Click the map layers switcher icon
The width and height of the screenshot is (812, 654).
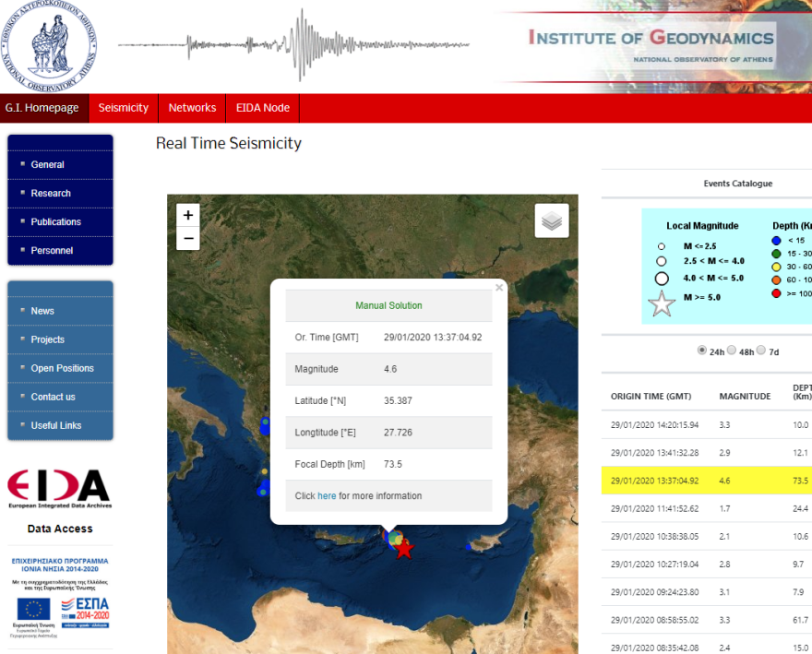point(552,220)
